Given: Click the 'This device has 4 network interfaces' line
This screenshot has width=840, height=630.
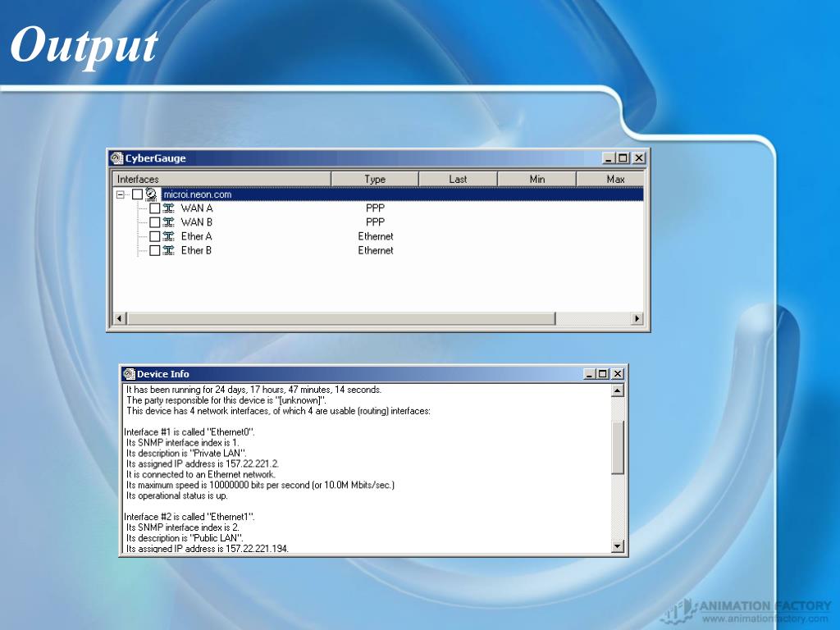Looking at the screenshot, I should point(278,411).
